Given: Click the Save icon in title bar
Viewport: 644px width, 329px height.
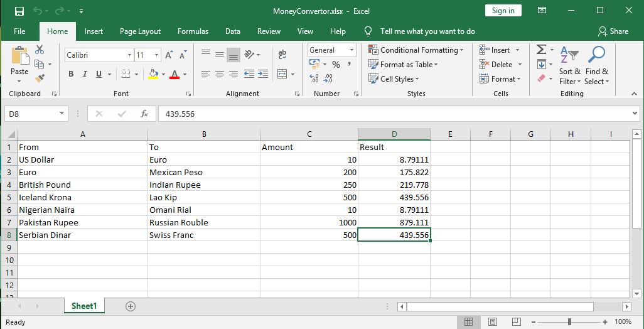Looking at the screenshot, I should pos(19,11).
